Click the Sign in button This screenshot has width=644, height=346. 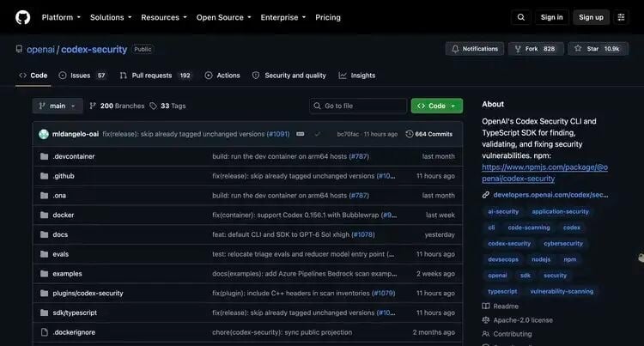tap(551, 17)
